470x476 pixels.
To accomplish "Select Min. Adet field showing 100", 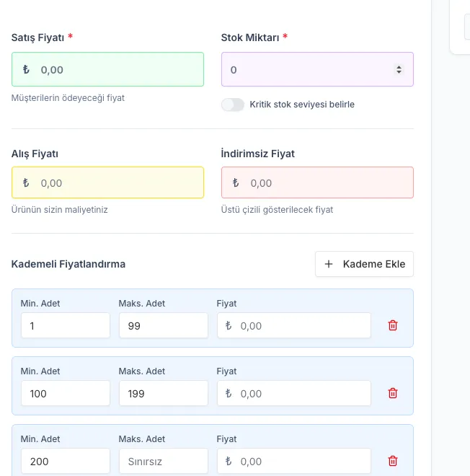I will 65,394.
